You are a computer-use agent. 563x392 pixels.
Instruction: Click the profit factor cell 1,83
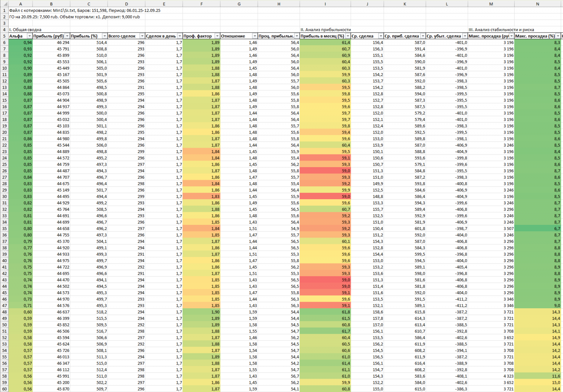(201, 196)
